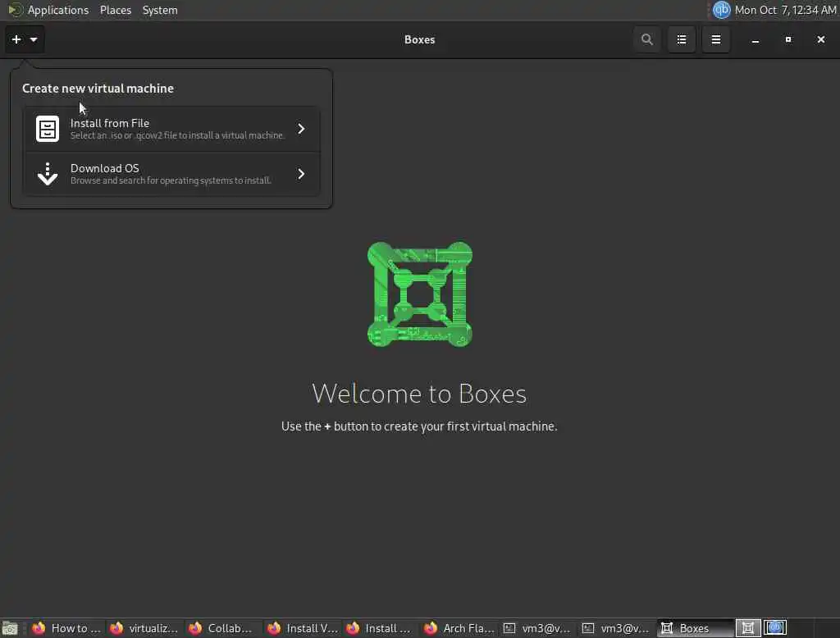Switch to list view via header icon

[x=682, y=39]
